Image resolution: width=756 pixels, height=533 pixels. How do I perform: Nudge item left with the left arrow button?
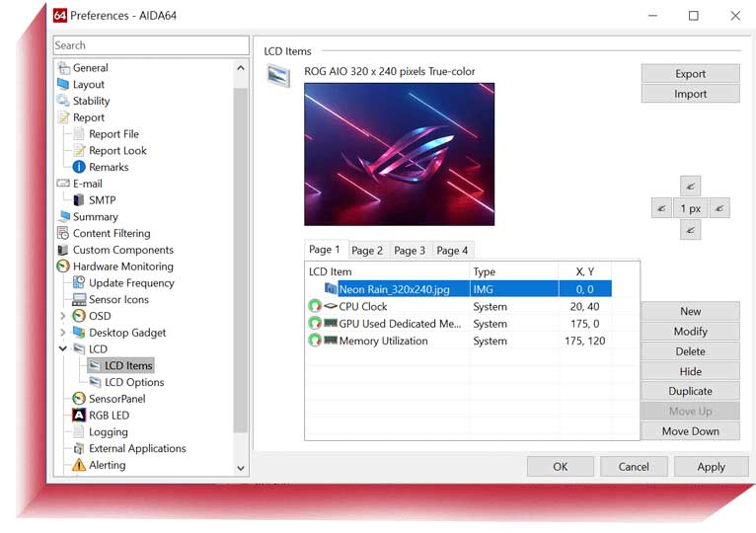tap(661, 208)
